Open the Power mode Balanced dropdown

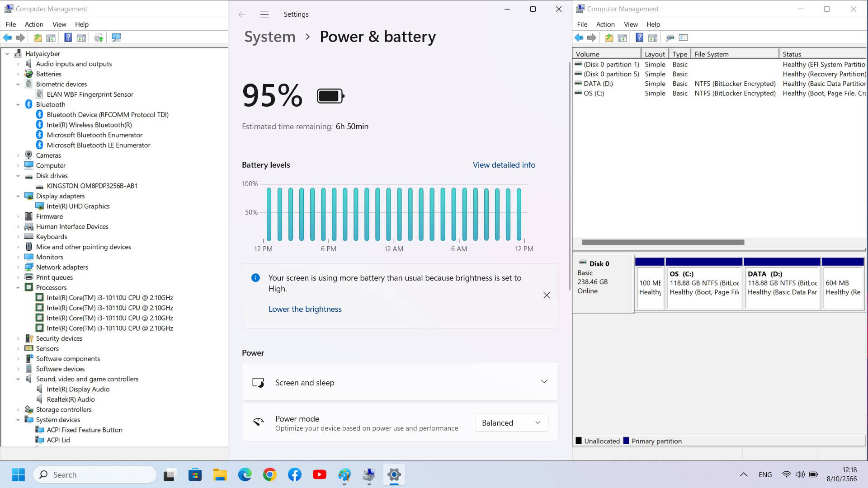512,423
